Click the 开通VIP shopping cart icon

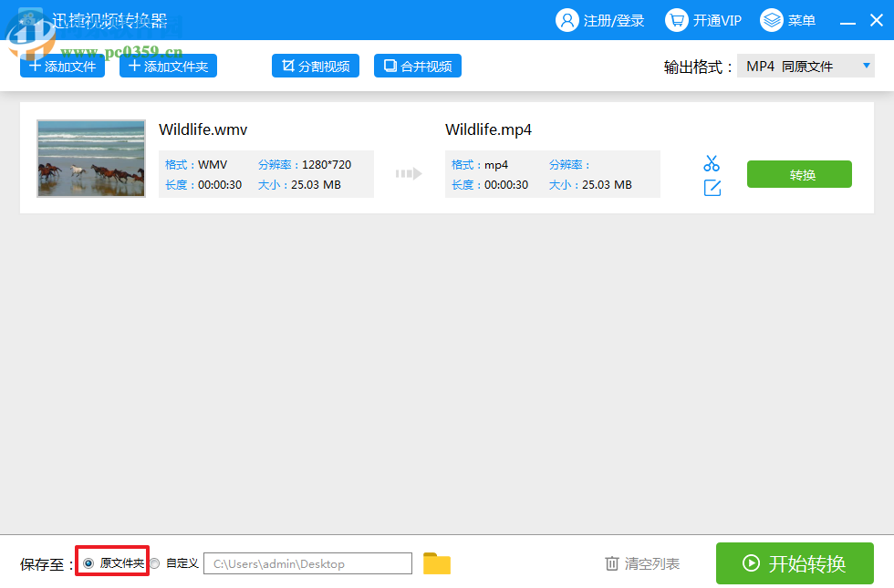coord(676,19)
